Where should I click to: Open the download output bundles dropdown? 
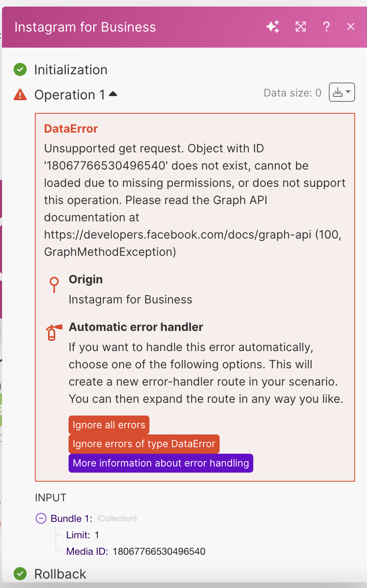pos(342,93)
